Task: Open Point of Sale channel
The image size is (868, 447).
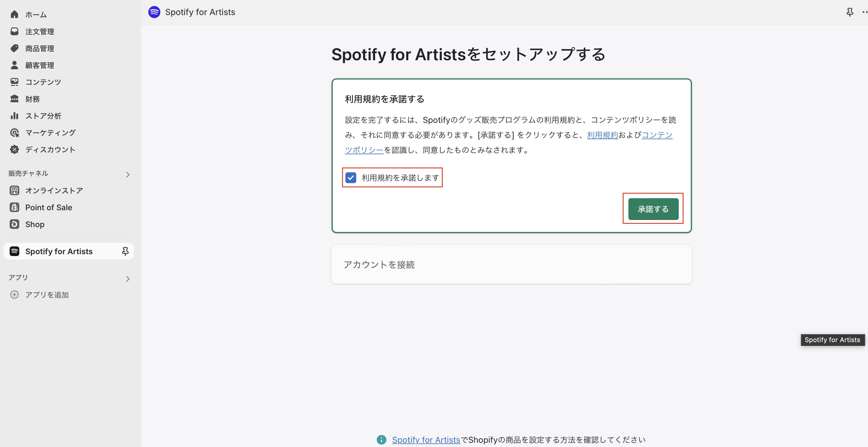Action: [x=49, y=208]
